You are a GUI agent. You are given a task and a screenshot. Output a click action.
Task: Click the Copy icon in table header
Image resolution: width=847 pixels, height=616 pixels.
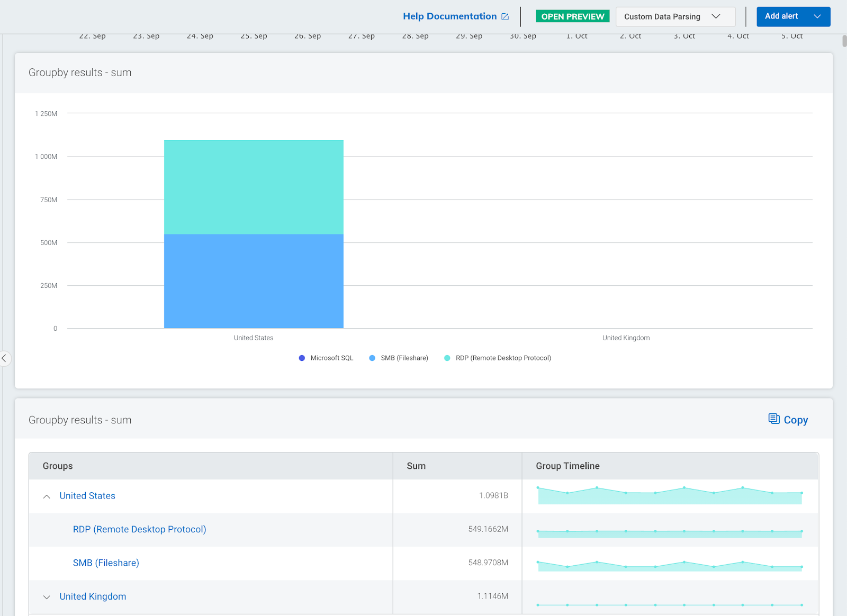tap(774, 419)
